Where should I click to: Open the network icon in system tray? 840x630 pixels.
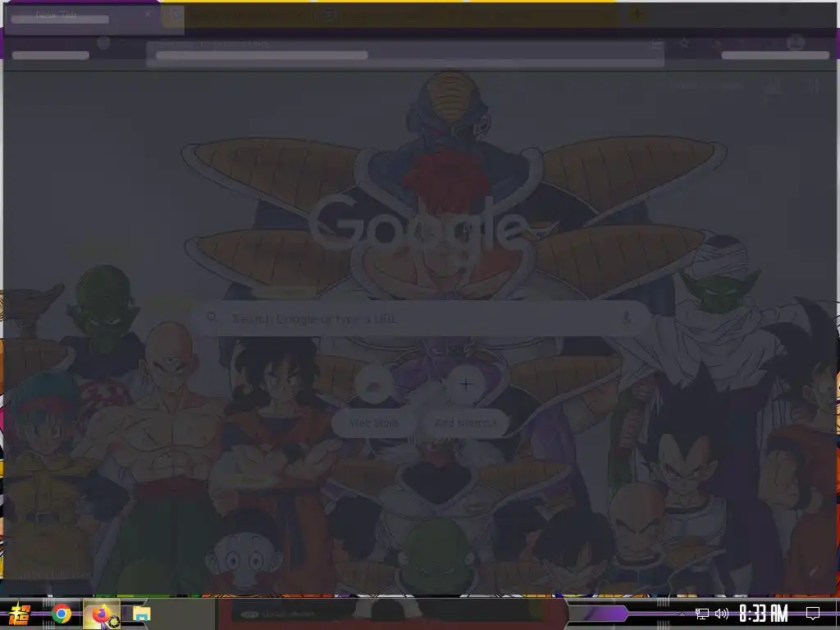[702, 614]
